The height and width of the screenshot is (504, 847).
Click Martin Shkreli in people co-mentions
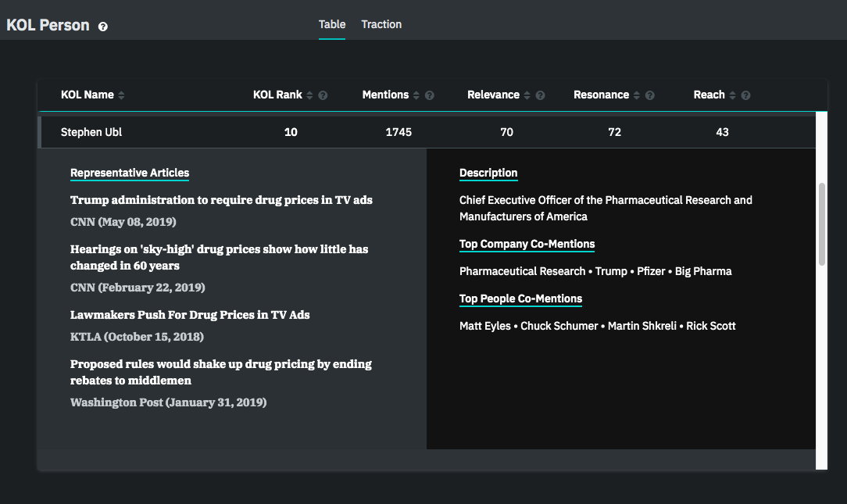(642, 326)
